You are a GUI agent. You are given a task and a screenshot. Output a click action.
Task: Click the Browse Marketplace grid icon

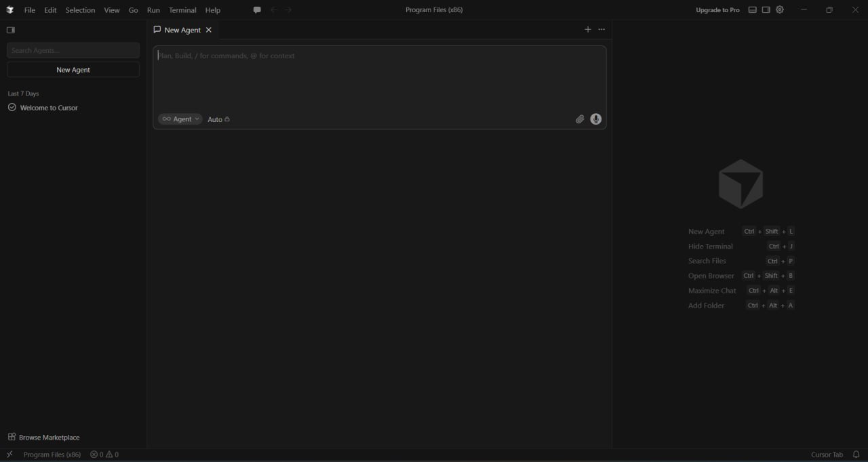pos(12,437)
